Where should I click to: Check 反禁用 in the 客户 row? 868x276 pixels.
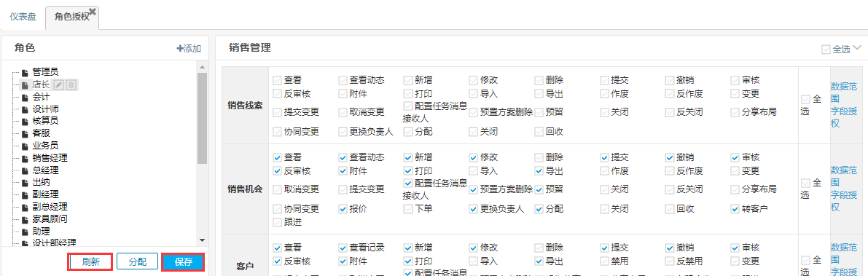tap(669, 261)
